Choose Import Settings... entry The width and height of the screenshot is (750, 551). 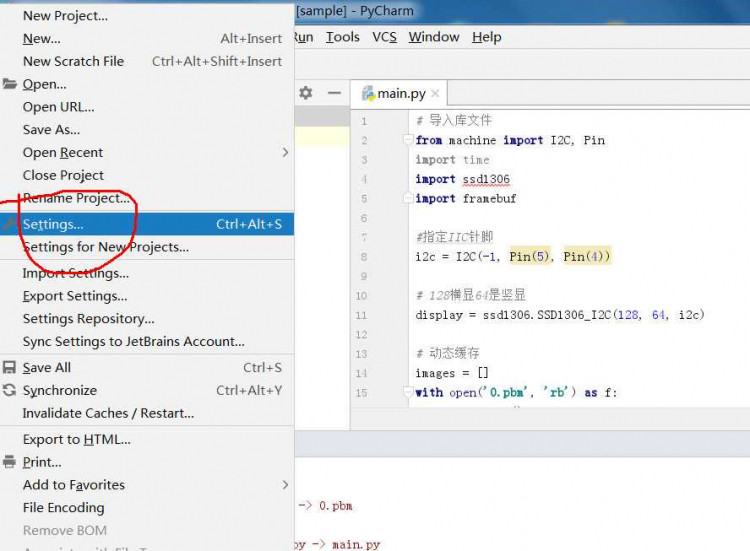147,273
